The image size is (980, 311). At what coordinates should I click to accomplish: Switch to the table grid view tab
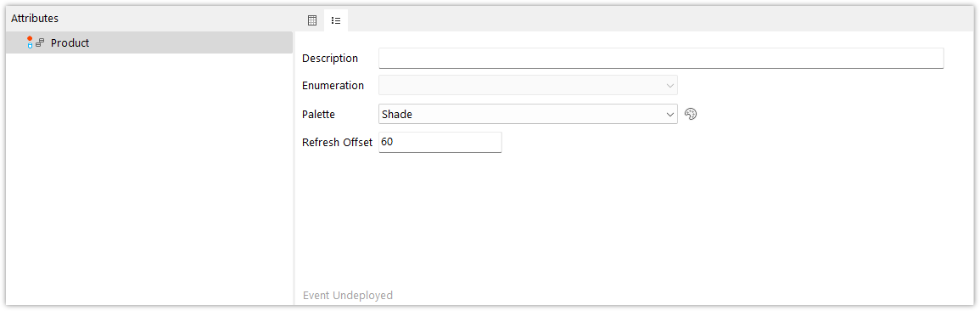click(x=312, y=20)
